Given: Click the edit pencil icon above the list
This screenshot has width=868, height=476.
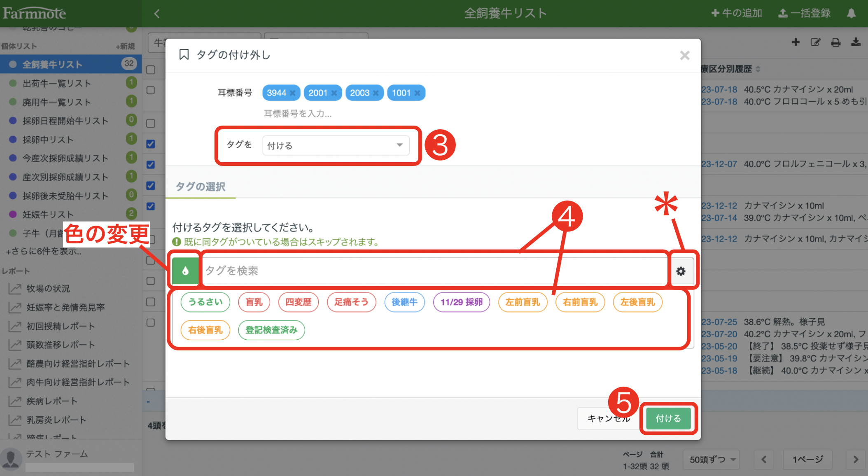Looking at the screenshot, I should click(x=816, y=42).
